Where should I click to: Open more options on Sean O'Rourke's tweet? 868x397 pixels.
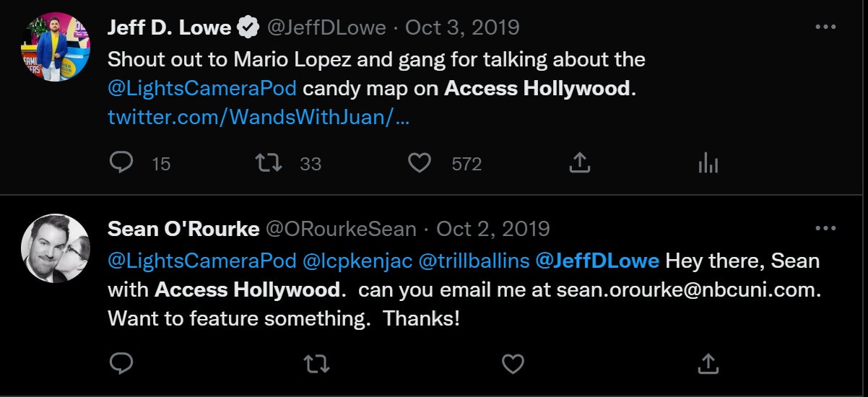(x=825, y=229)
